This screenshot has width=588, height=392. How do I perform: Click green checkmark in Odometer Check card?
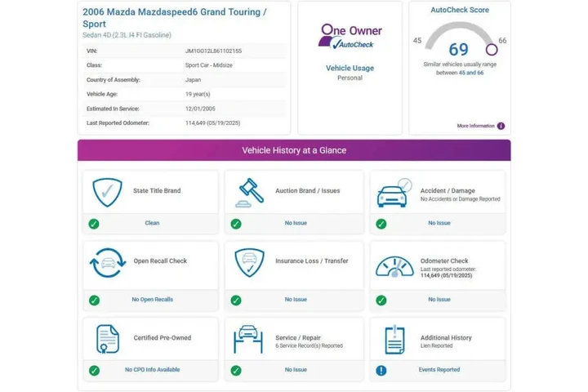381,301
